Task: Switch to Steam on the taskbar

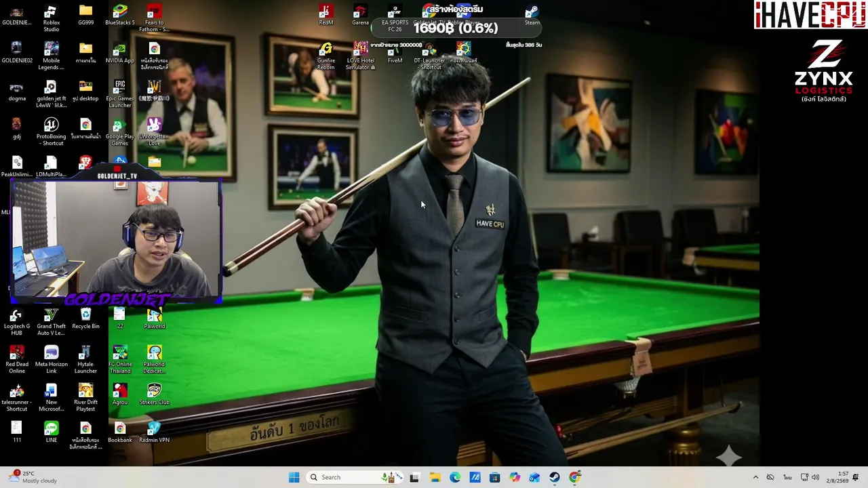Action: [555, 477]
